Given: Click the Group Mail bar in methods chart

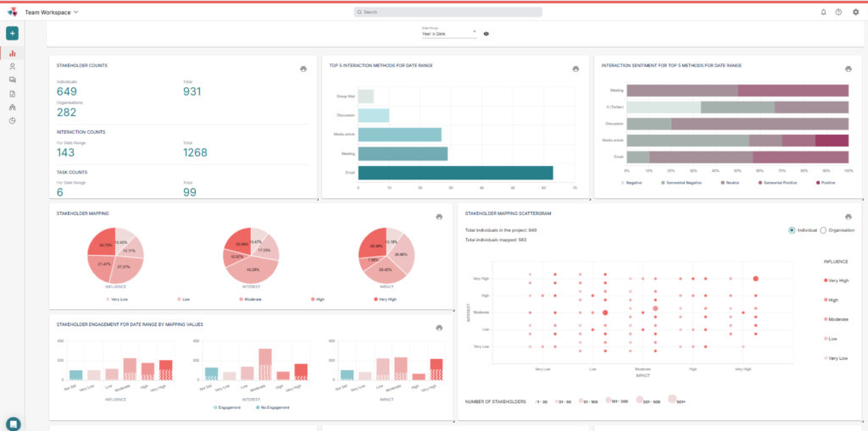Looking at the screenshot, I should 366,97.
